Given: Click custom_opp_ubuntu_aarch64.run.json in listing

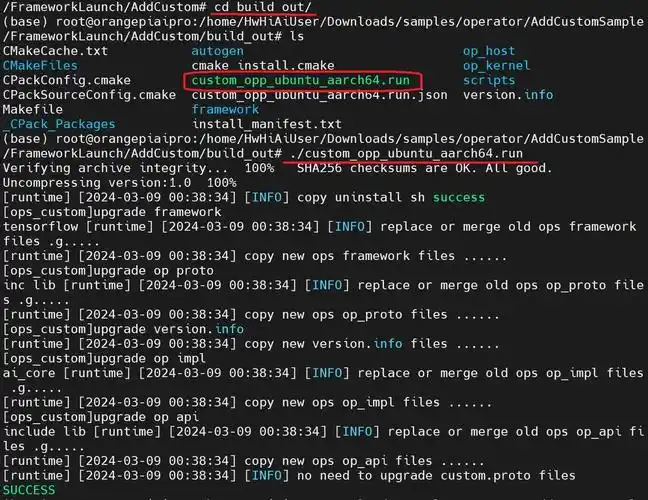Looking at the screenshot, I should pos(319,95).
